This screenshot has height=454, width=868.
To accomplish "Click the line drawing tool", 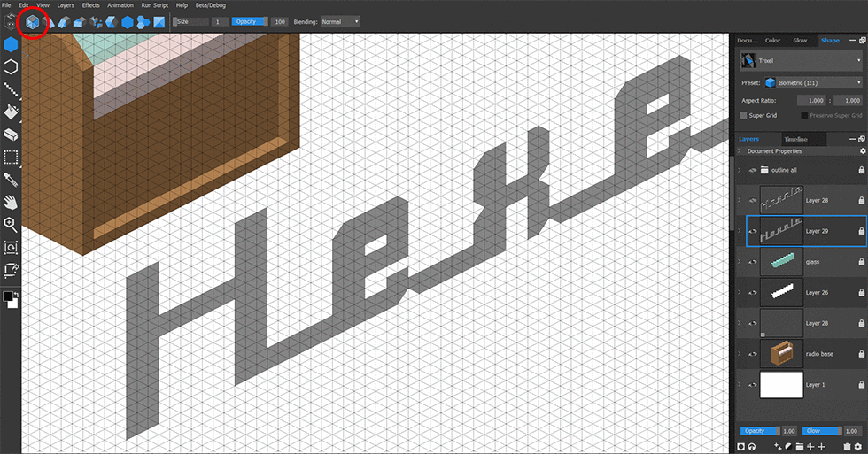I will point(11,89).
